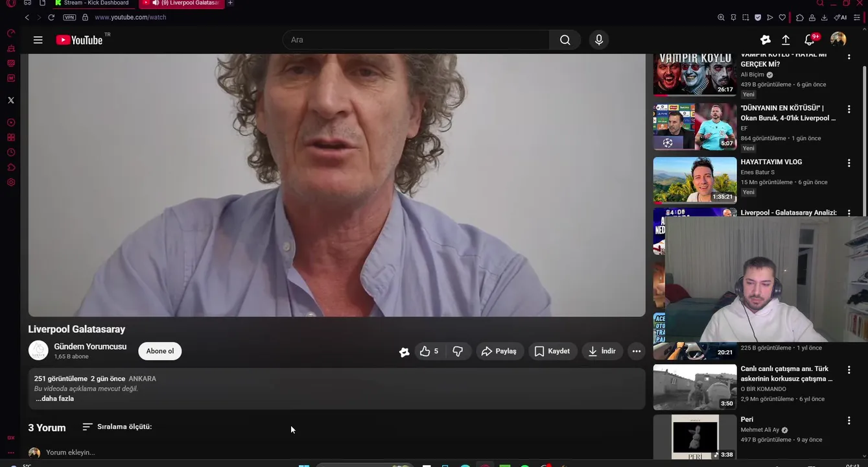Screen dimensions: 868x467
Task: Open Gündem Yorumcusu channel avatar
Action: (x=38, y=351)
